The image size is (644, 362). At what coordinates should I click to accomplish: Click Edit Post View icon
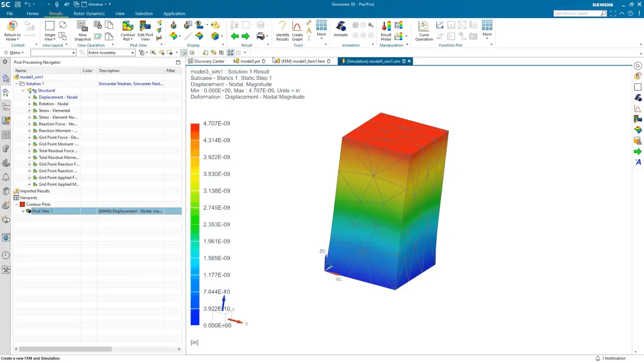(x=145, y=26)
